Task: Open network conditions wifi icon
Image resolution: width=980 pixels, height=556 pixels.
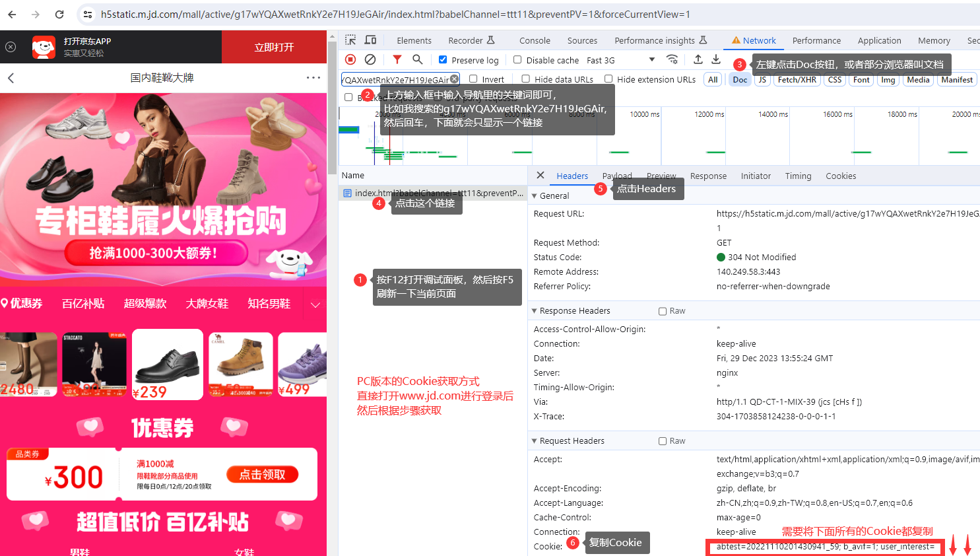Action: point(672,59)
